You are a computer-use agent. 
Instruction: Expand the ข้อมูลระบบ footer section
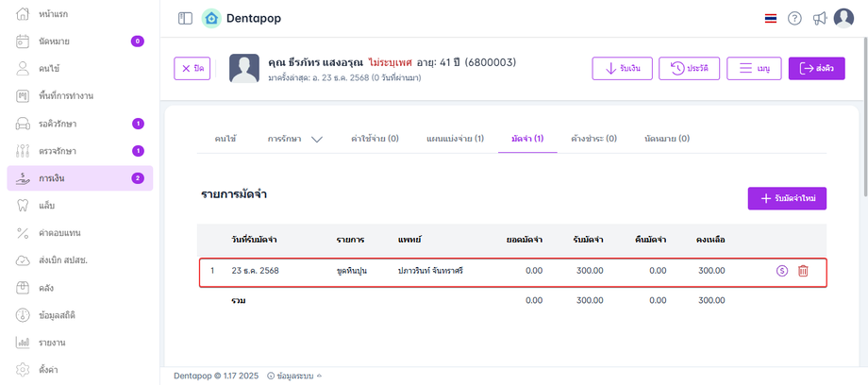[294, 376]
